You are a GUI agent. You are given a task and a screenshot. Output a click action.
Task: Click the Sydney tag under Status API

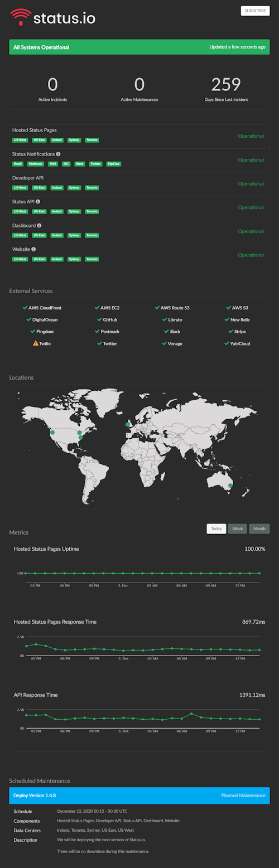(x=74, y=211)
